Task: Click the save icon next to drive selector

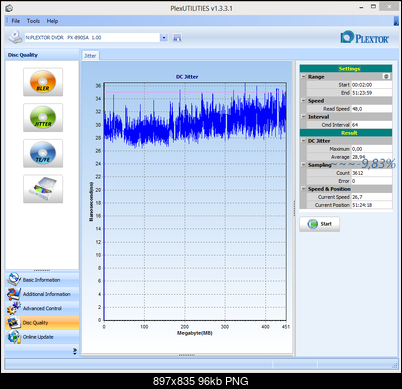Action: tap(177, 38)
